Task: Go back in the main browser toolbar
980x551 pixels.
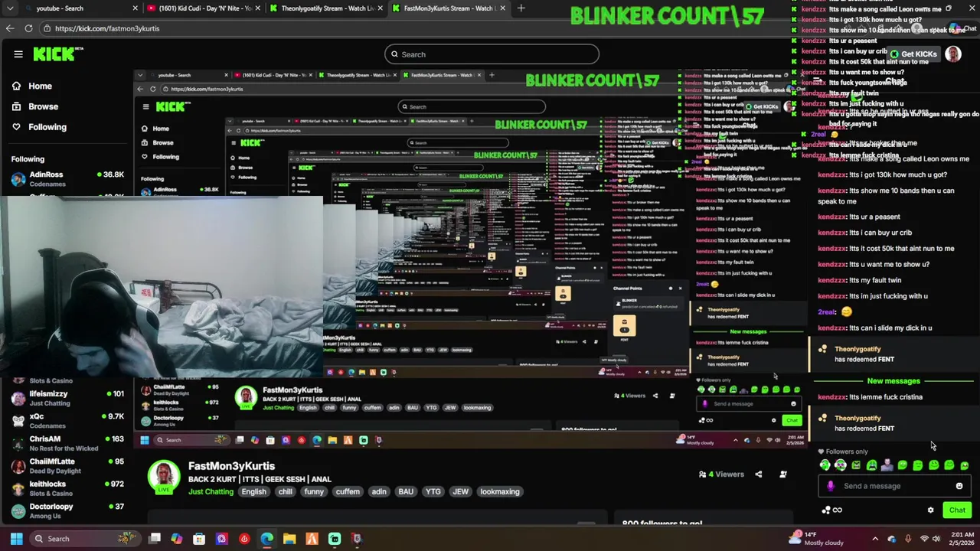Action: (10, 28)
